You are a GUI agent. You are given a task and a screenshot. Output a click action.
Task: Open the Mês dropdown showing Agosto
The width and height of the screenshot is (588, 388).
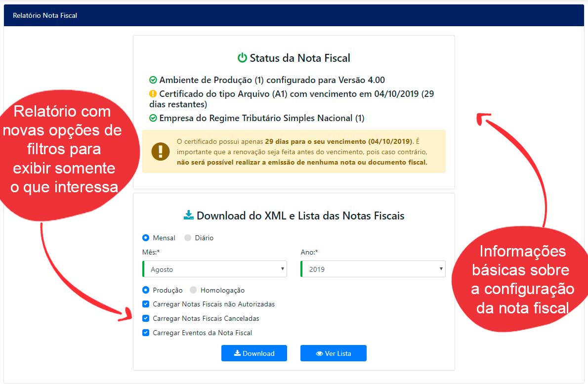pos(214,269)
